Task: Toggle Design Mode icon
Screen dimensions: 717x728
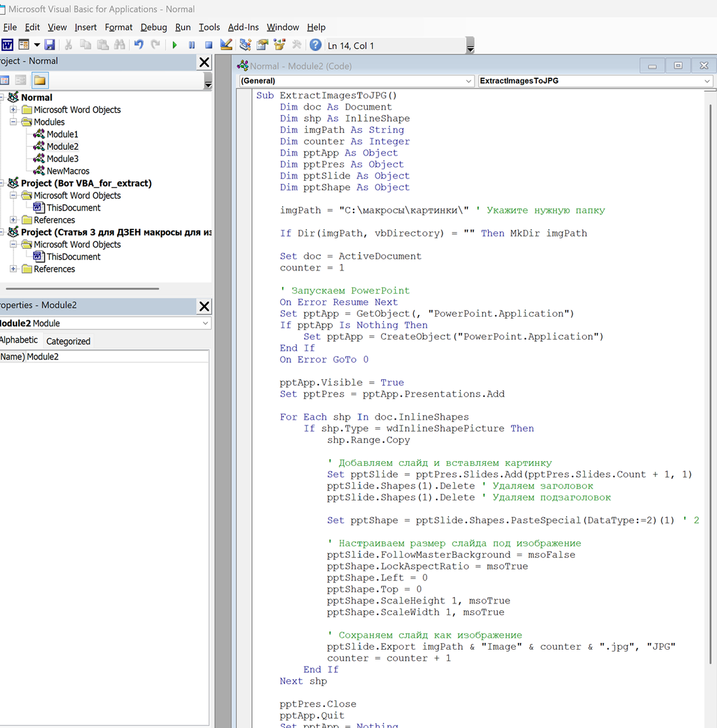Action: coord(226,45)
